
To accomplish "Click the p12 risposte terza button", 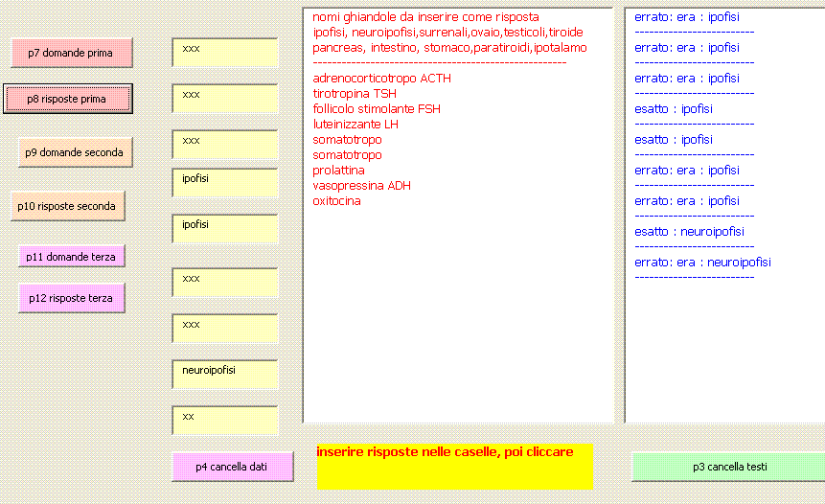I will point(72,298).
